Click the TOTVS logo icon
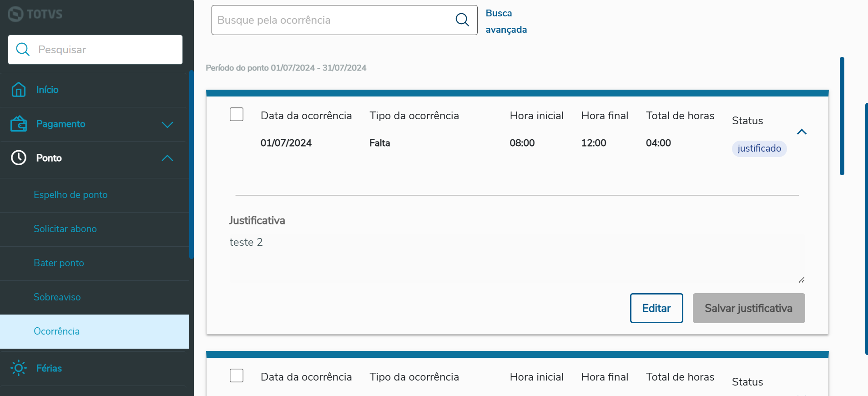 coord(15,14)
